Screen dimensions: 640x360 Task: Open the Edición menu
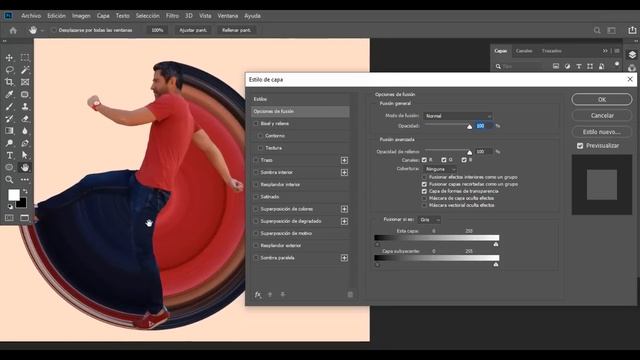click(56, 16)
